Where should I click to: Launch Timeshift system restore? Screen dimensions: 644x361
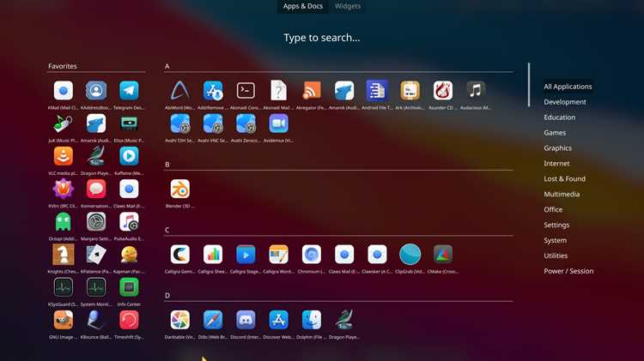(129, 321)
